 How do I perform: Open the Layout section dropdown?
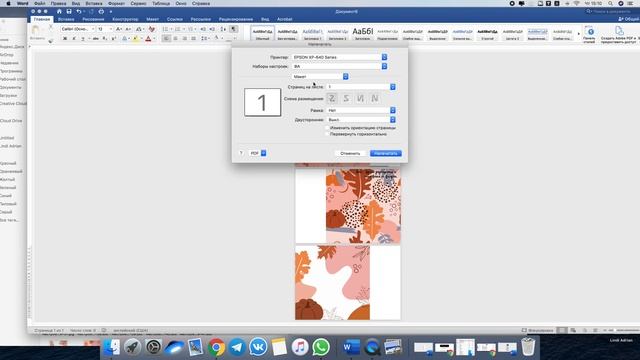pyautogui.click(x=320, y=77)
